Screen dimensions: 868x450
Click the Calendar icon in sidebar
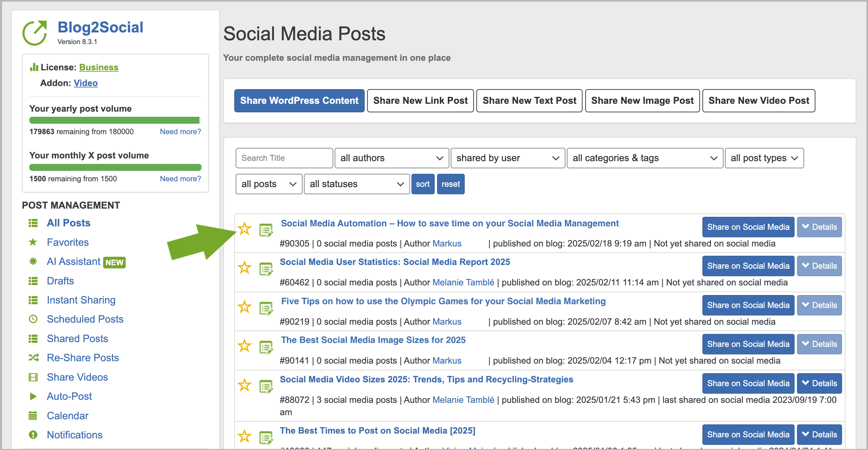33,416
